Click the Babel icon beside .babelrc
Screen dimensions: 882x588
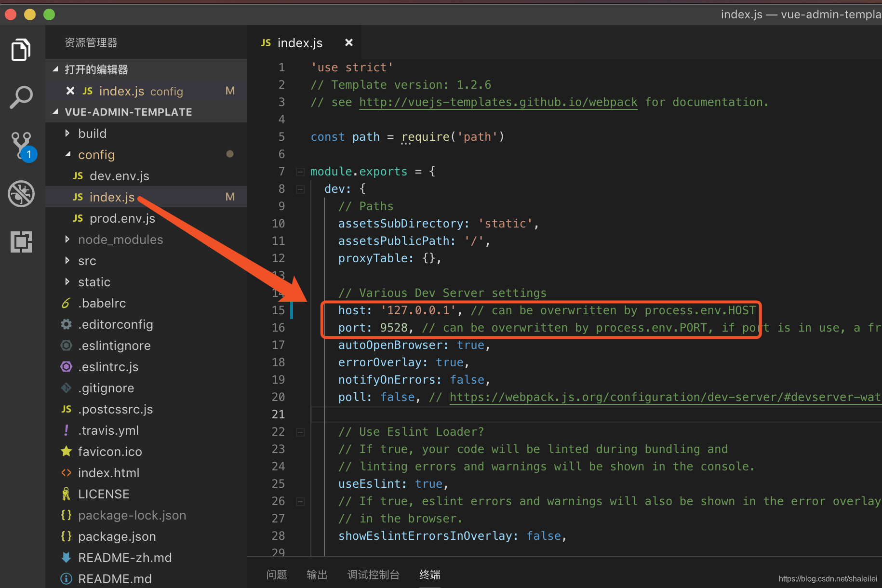66,303
